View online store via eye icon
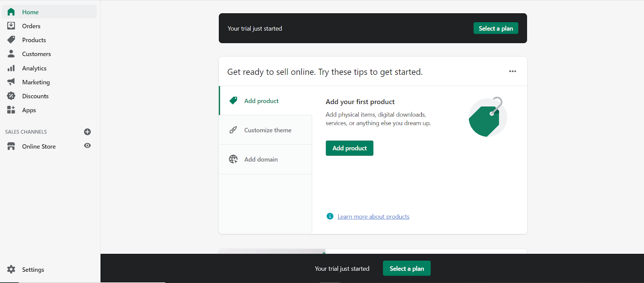Image resolution: width=644 pixels, height=283 pixels. tap(87, 146)
